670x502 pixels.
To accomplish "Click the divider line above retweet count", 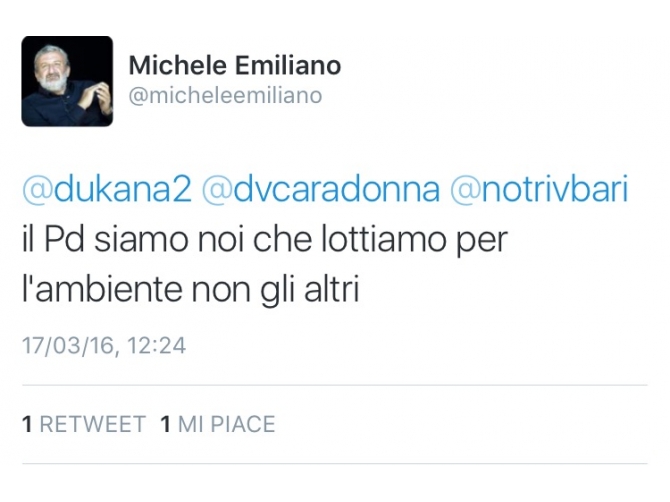I will tap(335, 385).
